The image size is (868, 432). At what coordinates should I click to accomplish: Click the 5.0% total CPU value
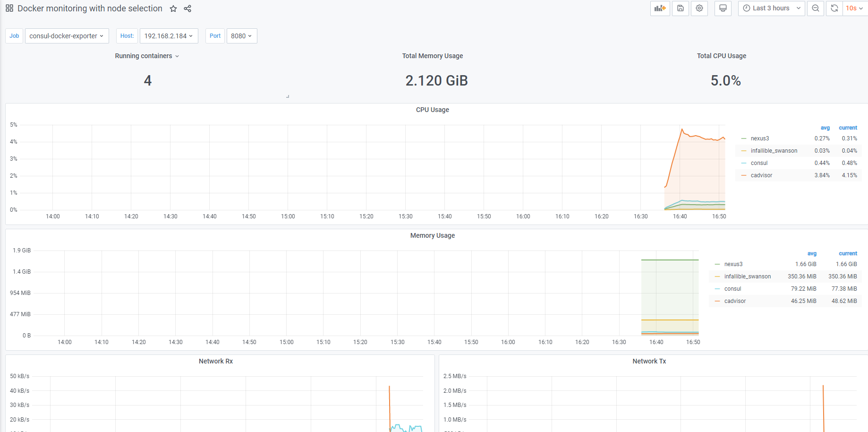pos(726,81)
